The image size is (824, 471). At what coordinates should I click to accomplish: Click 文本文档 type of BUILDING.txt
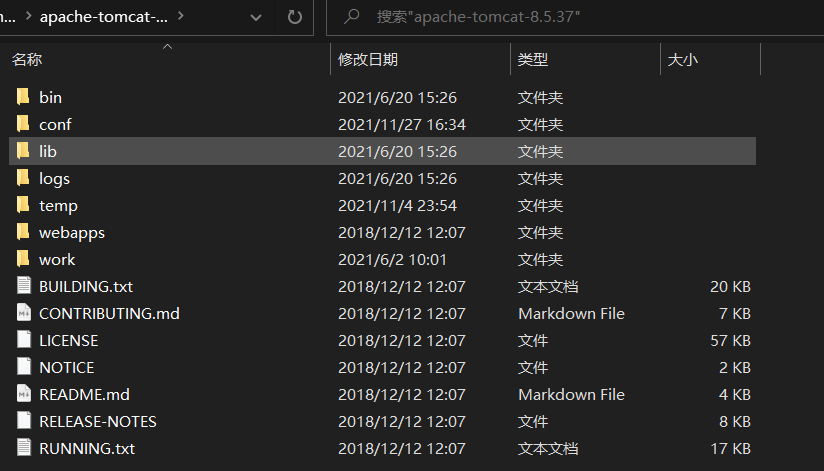click(548, 286)
